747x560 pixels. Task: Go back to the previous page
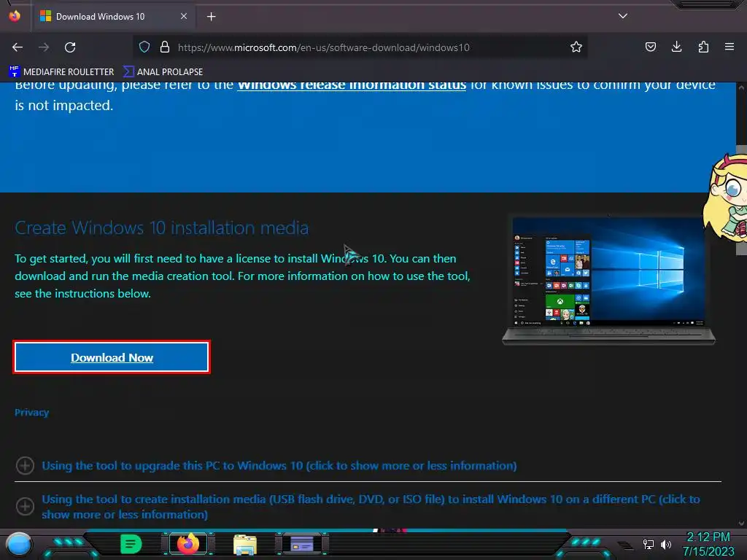click(x=18, y=47)
